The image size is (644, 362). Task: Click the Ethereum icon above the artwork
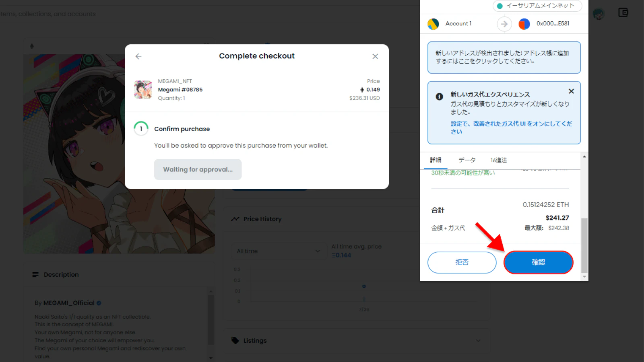pyautogui.click(x=32, y=46)
